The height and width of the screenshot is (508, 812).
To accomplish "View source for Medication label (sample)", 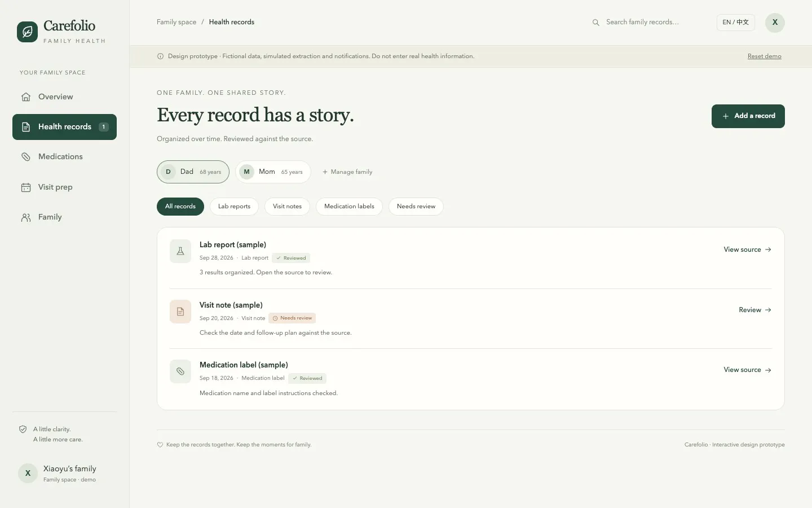I will pyautogui.click(x=748, y=370).
